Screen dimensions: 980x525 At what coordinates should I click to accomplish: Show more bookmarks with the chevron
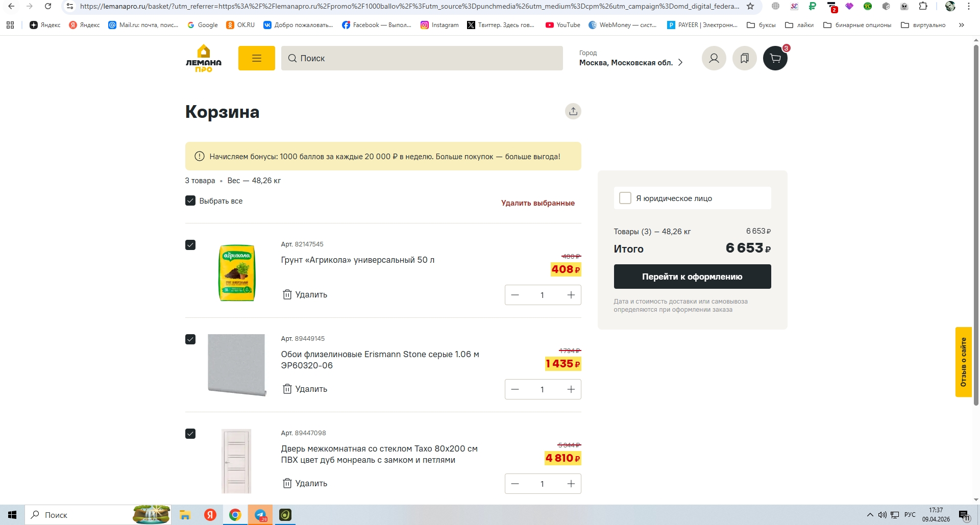tap(962, 25)
